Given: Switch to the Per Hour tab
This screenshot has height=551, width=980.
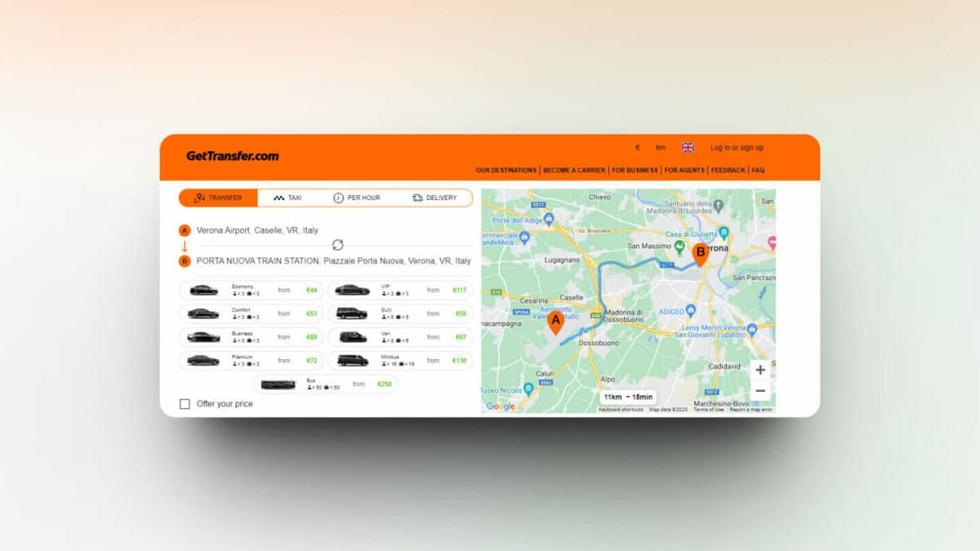Looking at the screenshot, I should (356, 198).
